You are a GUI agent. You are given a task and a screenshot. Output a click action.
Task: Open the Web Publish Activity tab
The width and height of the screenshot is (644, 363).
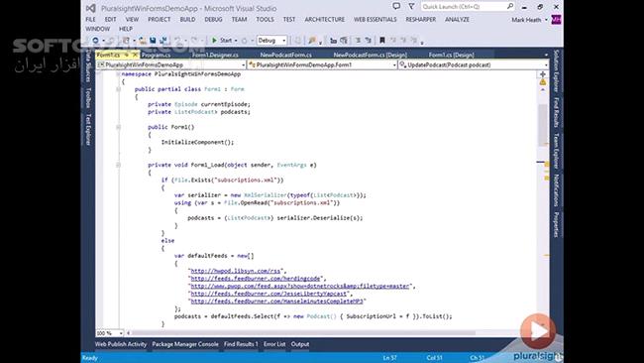click(x=121, y=344)
